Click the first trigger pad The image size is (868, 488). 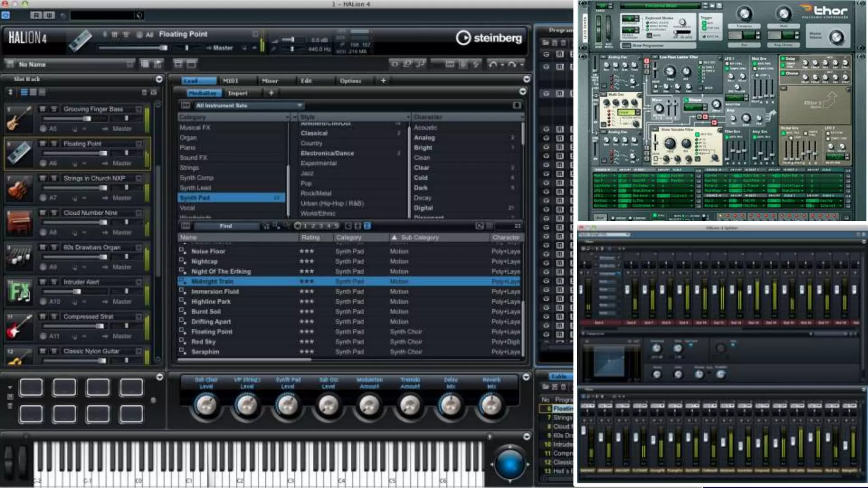click(x=31, y=387)
